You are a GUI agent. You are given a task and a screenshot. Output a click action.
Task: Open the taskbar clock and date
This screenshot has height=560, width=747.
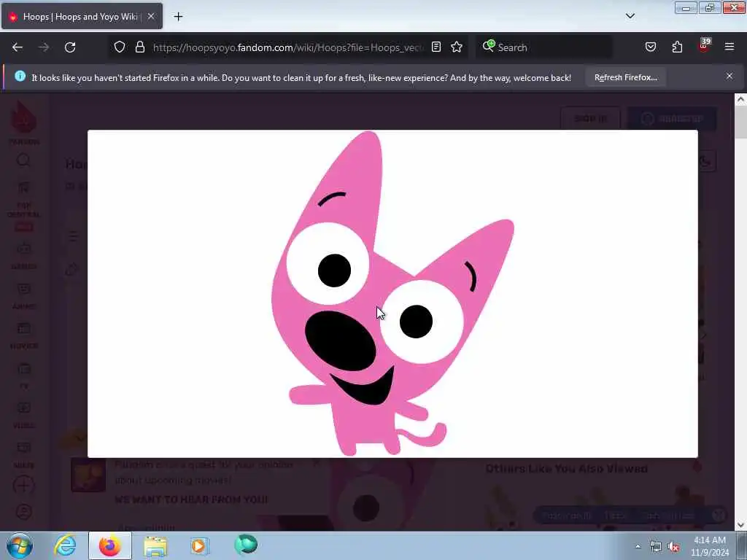[x=710, y=546]
